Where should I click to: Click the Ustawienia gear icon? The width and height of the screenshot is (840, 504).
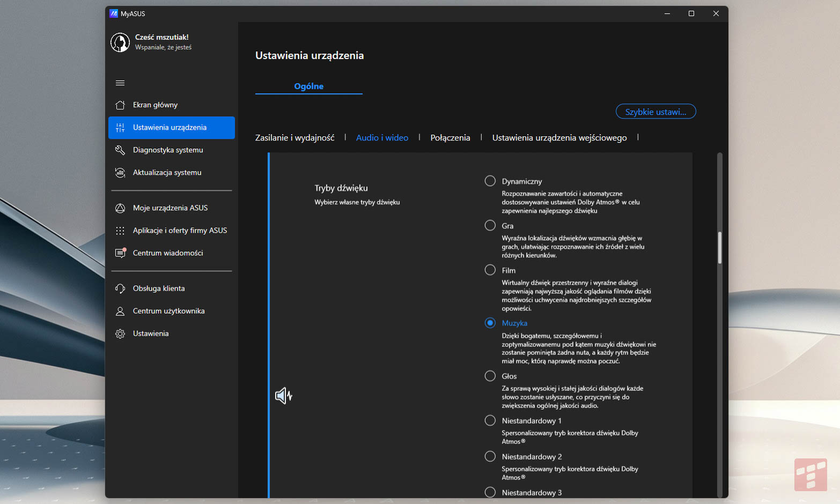coord(120,333)
